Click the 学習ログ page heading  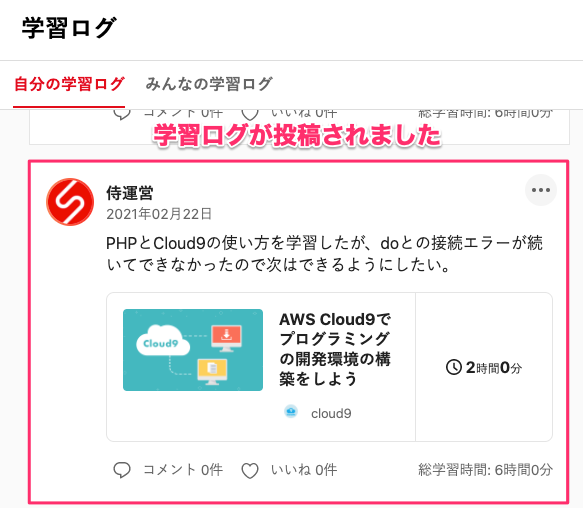pyautogui.click(x=69, y=28)
